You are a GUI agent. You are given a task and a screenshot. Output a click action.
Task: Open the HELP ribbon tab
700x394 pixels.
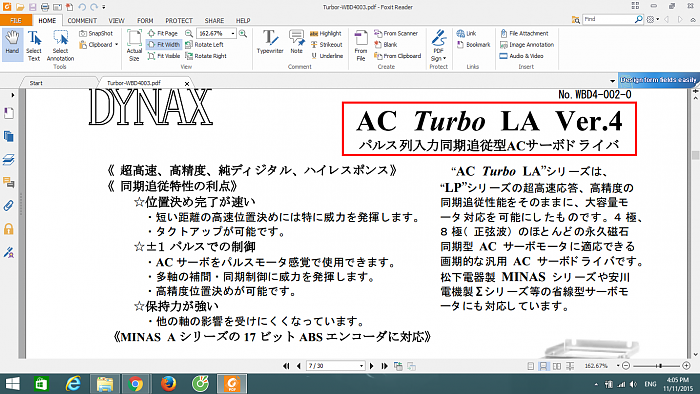tap(243, 21)
